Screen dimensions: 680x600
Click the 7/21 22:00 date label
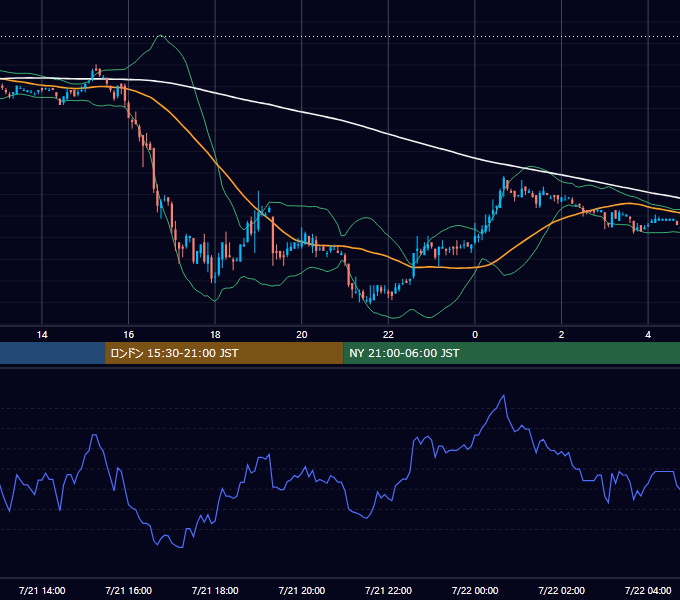click(x=388, y=590)
